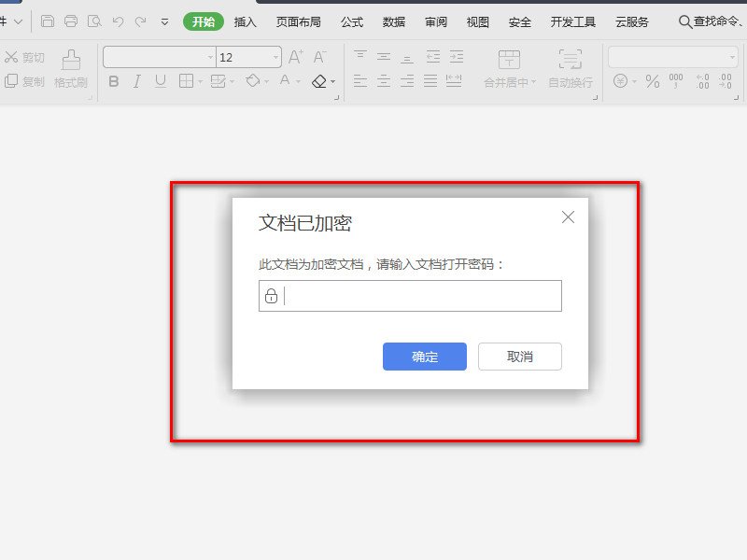Toggle italic formatting
The image size is (747, 560).
tap(136, 81)
